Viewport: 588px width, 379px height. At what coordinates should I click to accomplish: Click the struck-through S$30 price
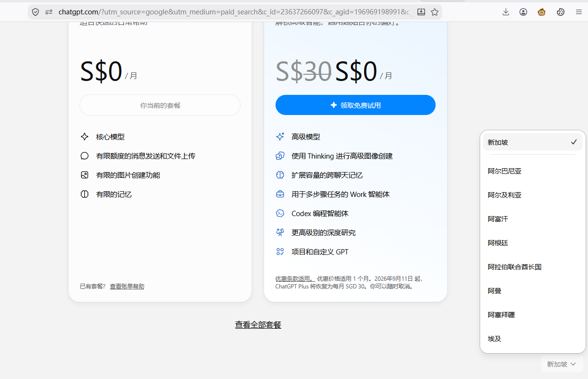[304, 71]
